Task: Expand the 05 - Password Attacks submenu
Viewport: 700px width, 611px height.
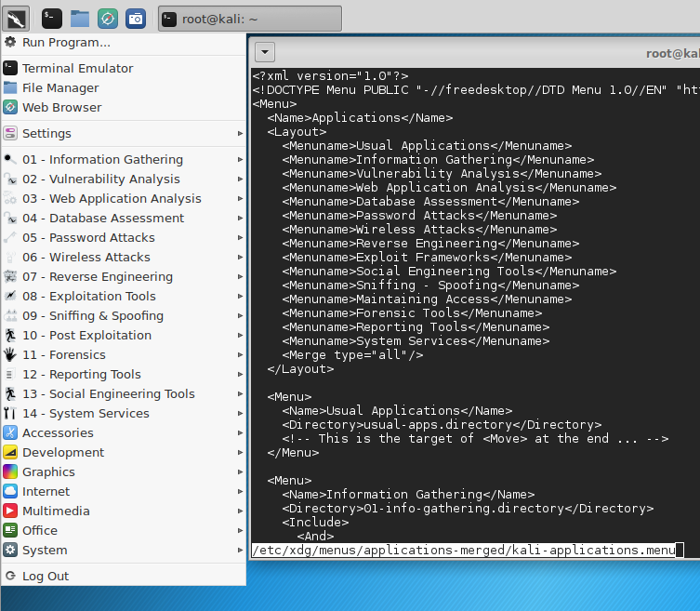Action: [x=88, y=237]
